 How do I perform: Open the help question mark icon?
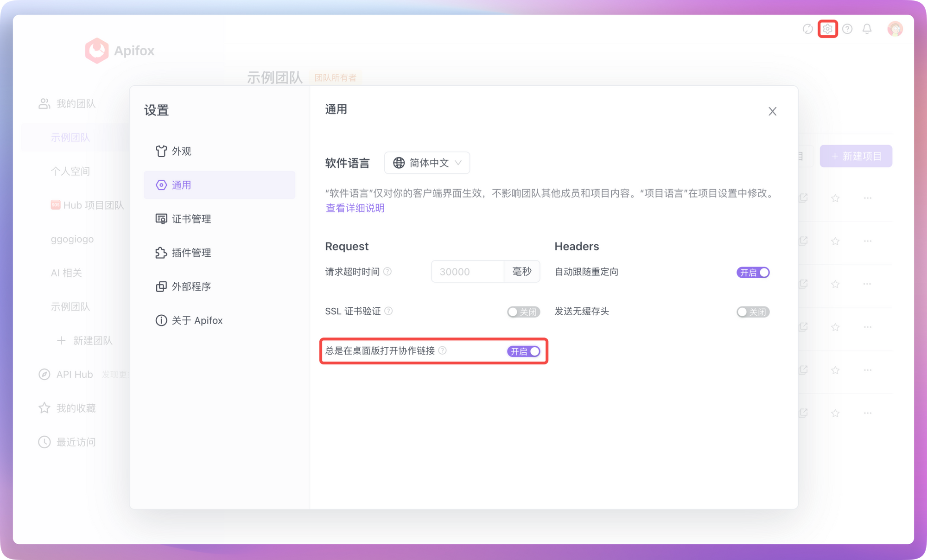(x=847, y=29)
